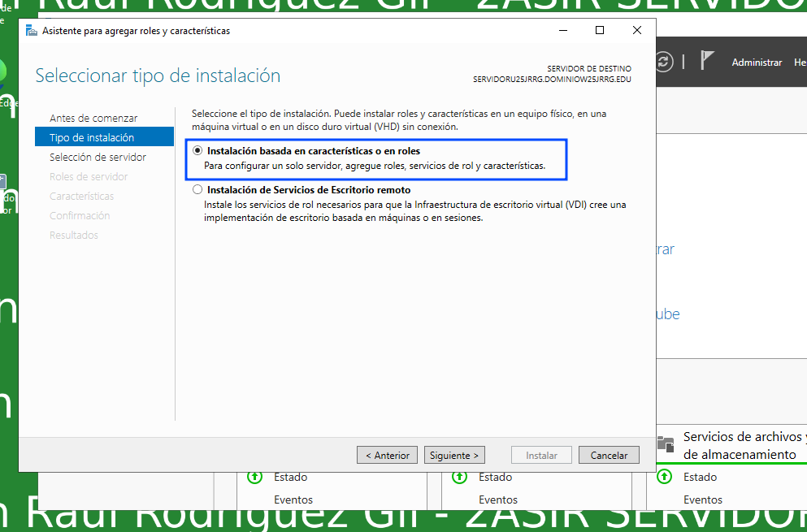Open the Antes de comenzar step
Screen dimensions: 807x532
[93, 118]
